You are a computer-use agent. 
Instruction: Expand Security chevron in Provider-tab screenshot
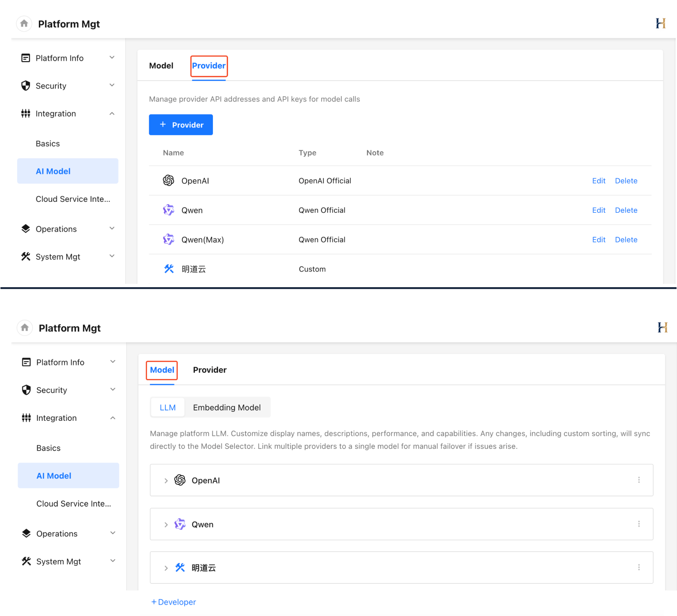[112, 85]
